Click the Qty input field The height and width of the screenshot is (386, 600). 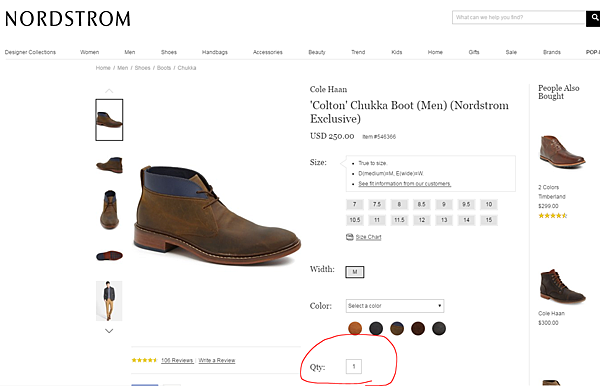coord(354,366)
